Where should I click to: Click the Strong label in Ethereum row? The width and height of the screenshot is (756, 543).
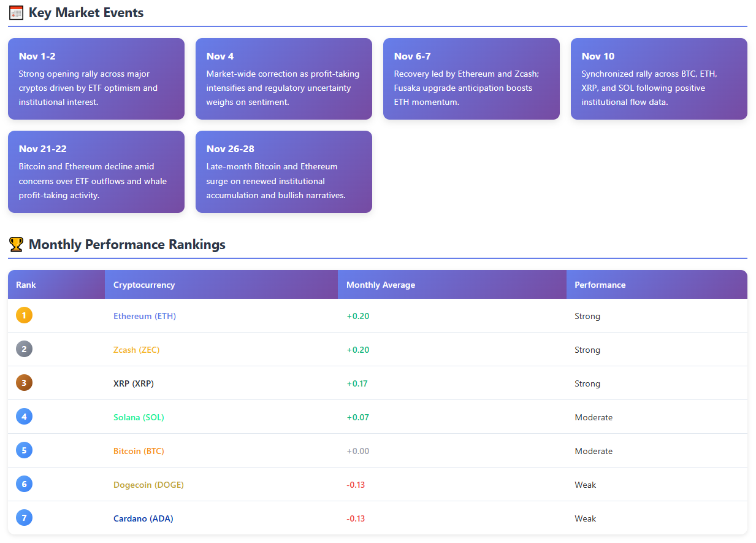click(587, 316)
